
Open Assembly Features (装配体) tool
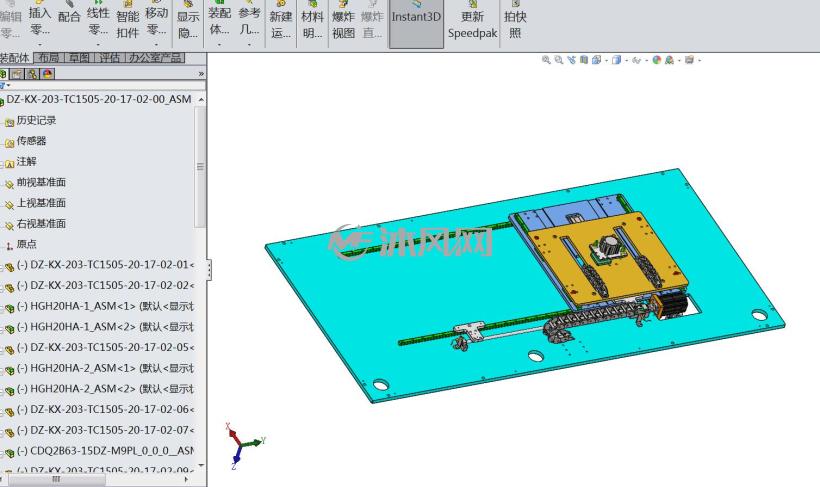click(219, 20)
